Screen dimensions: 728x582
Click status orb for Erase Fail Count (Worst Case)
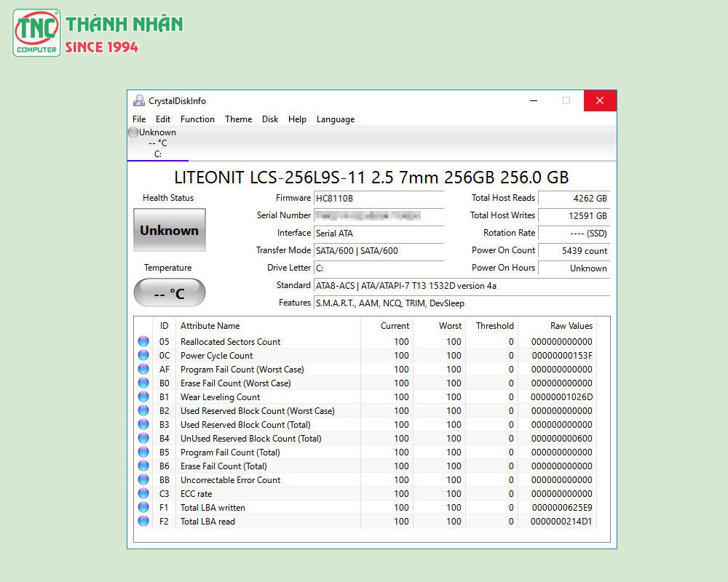point(143,383)
